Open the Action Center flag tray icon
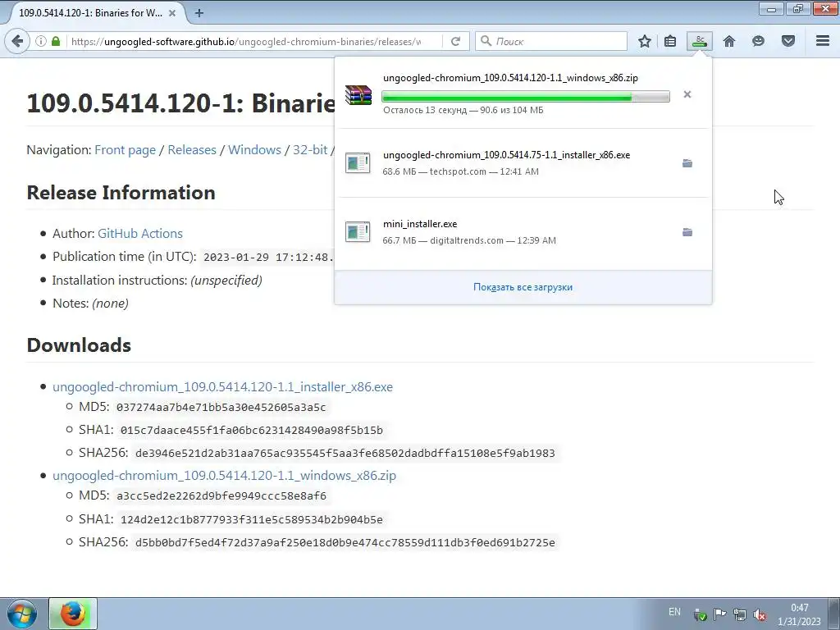 [720, 614]
